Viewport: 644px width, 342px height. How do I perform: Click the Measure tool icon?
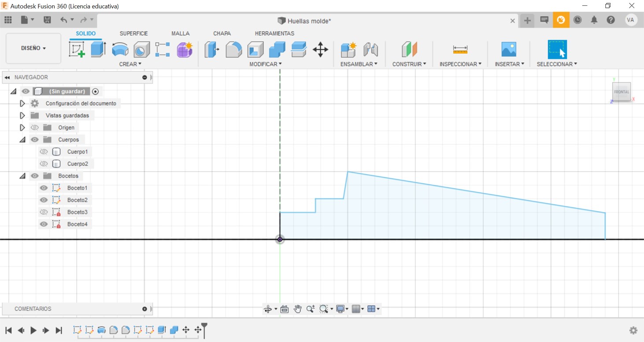pos(460,49)
